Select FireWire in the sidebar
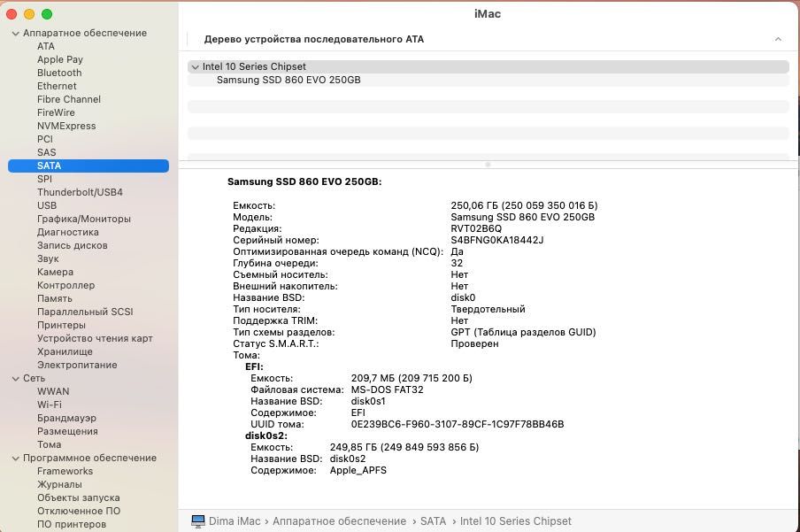The height and width of the screenshot is (532, 800). point(56,112)
